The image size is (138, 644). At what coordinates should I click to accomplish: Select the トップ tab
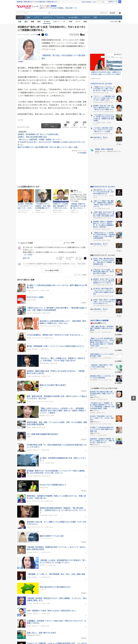click(21, 17)
